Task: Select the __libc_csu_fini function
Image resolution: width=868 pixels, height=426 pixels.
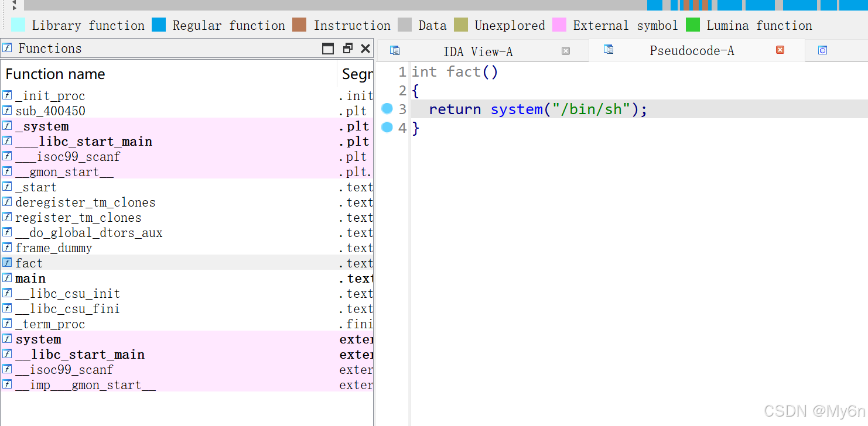Action: 187,309
